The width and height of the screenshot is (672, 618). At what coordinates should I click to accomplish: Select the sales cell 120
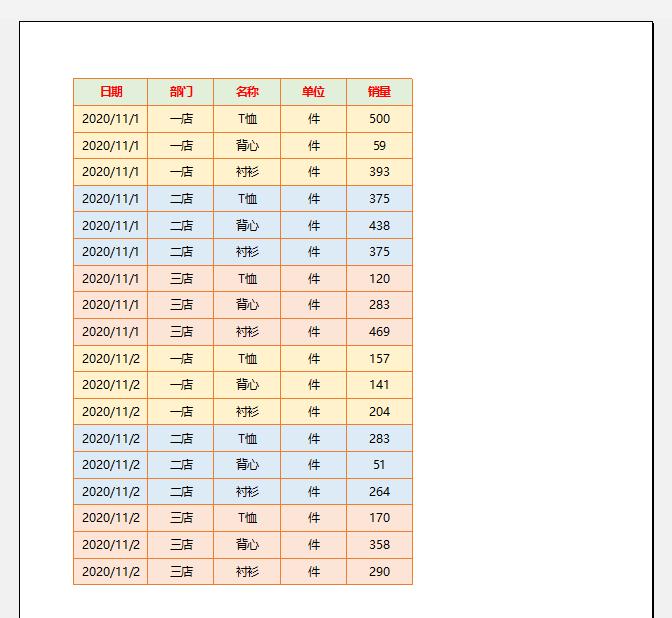pos(379,279)
